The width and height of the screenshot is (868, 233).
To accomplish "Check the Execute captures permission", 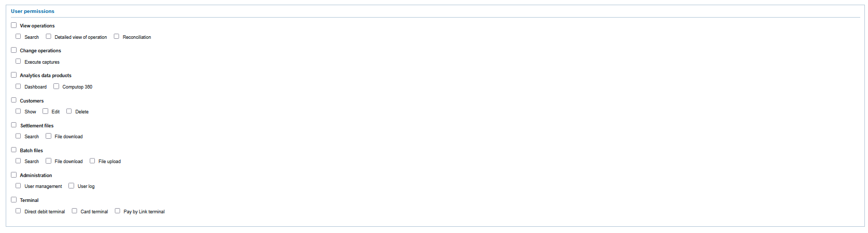I will (18, 61).
